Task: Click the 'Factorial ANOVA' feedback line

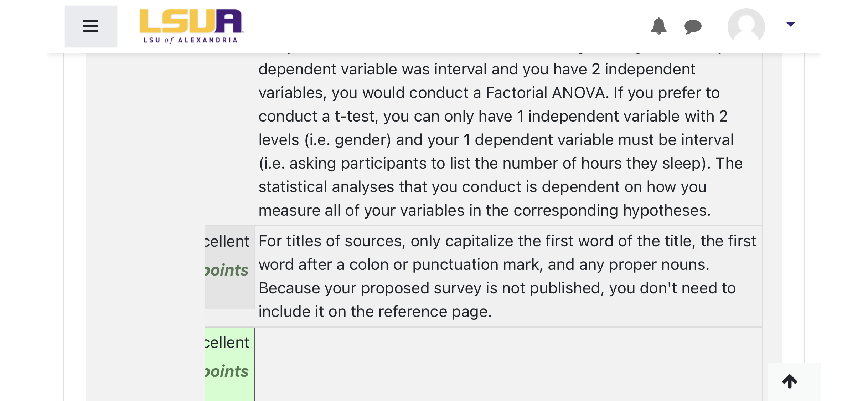Action: [x=489, y=93]
